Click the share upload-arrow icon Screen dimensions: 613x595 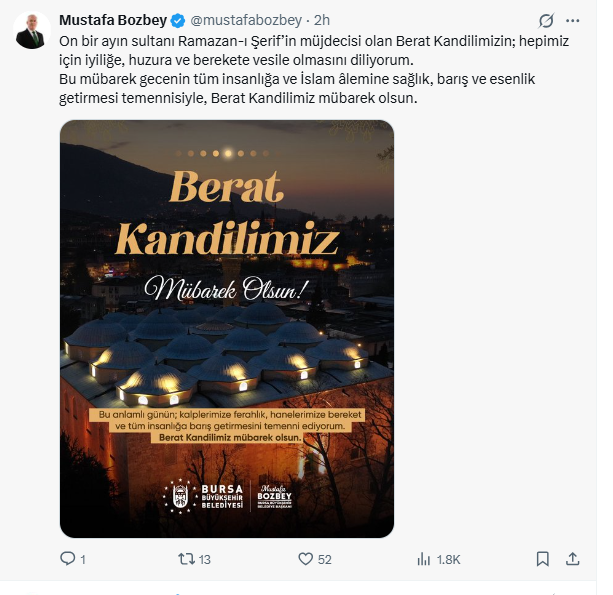tap(573, 559)
